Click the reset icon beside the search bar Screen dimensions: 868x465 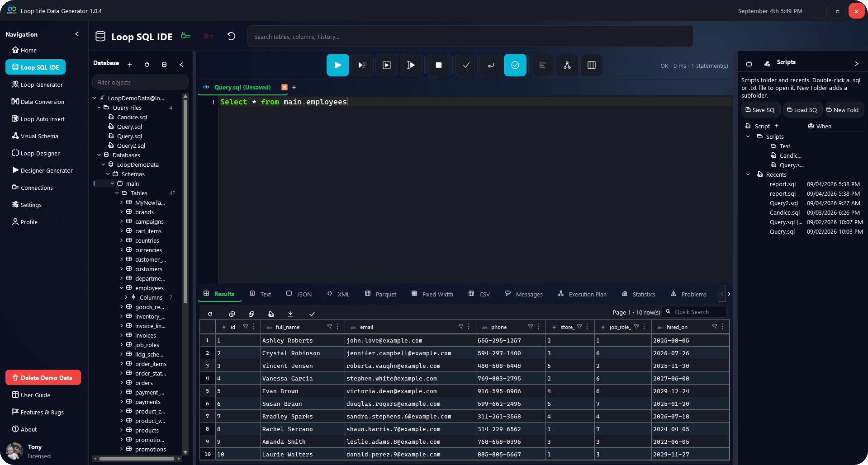[x=231, y=36]
